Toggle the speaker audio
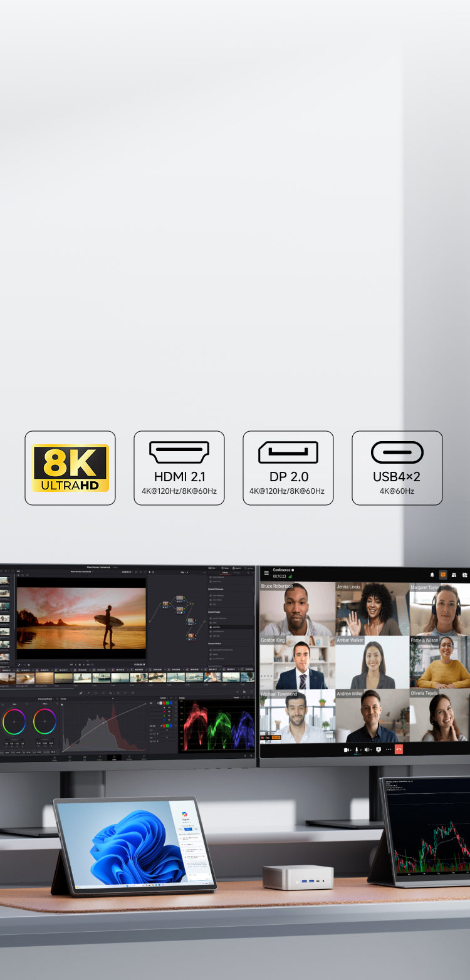 pos(367,749)
